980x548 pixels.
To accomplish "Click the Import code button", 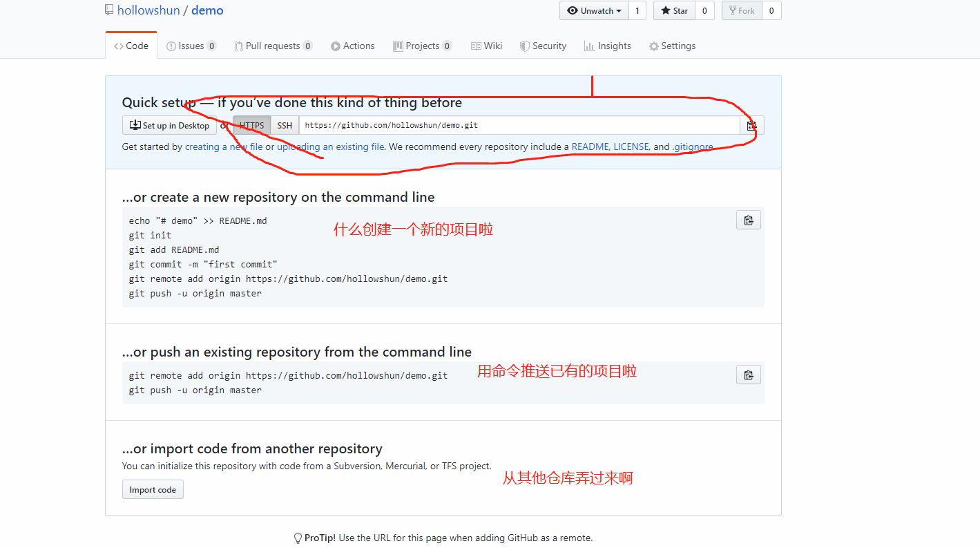I will (x=153, y=489).
